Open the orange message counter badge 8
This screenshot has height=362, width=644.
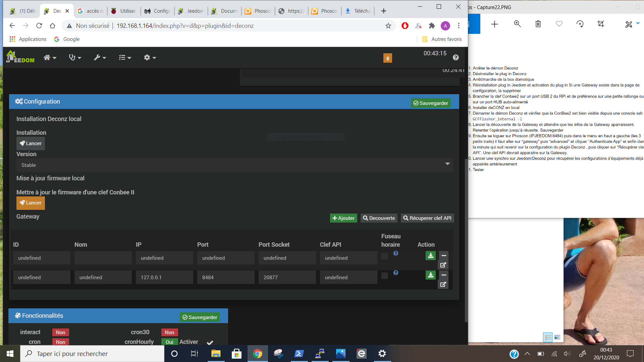coord(388,58)
